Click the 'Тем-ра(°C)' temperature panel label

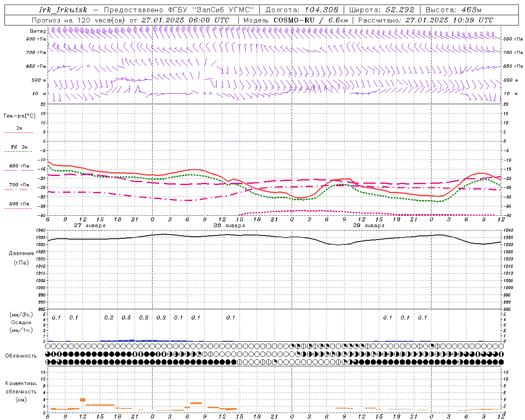coord(19,116)
